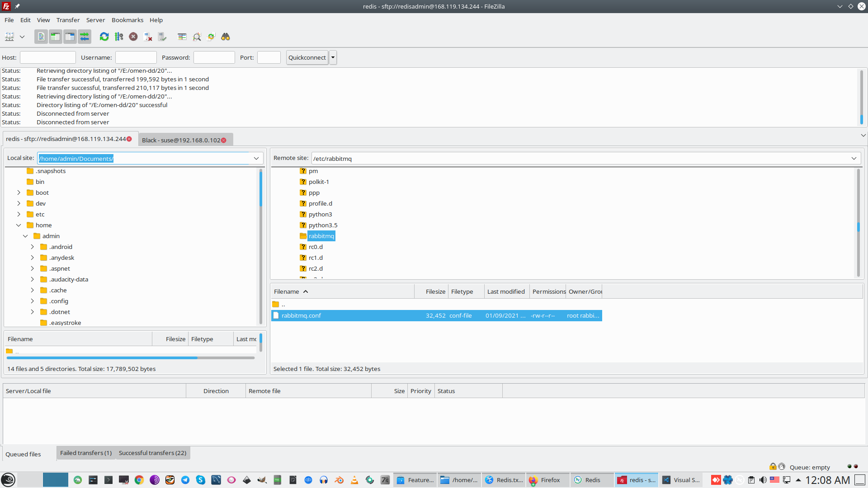The image size is (868, 488).
Task: Cancel the current operation icon
Action: click(x=133, y=37)
